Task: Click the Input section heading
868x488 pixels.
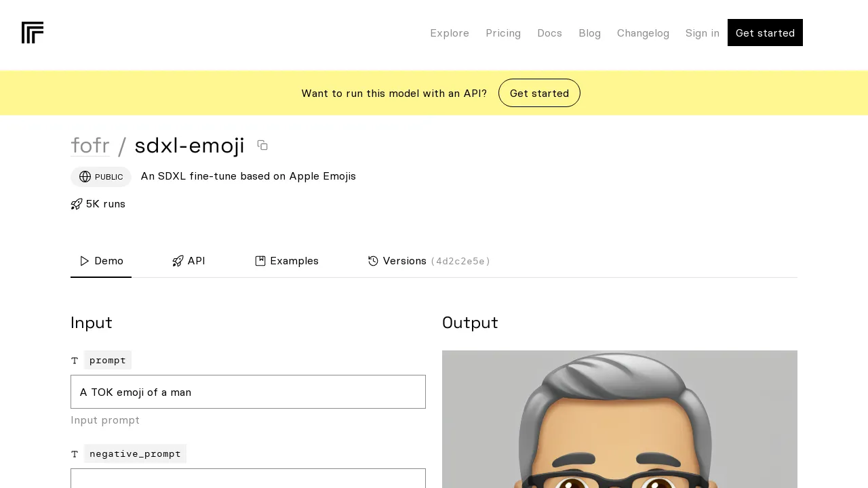Action: click(x=92, y=323)
